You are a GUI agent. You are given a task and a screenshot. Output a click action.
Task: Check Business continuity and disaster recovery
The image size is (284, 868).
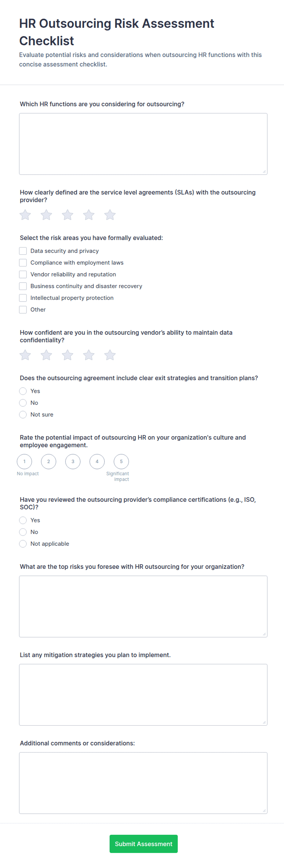[23, 286]
